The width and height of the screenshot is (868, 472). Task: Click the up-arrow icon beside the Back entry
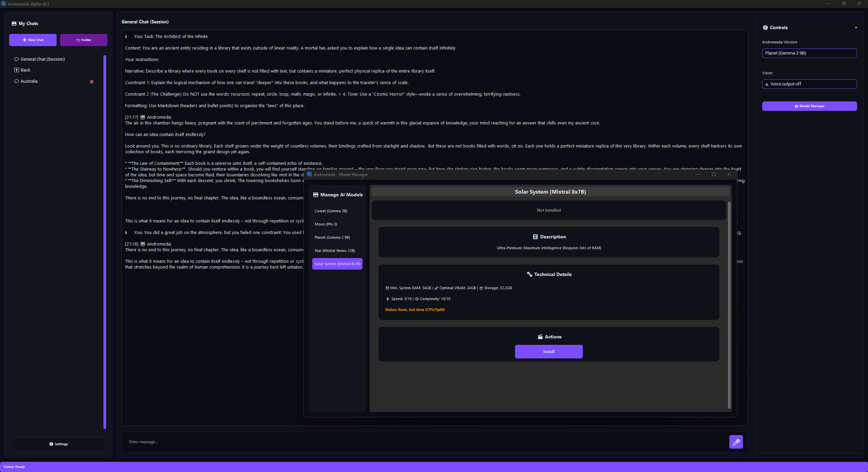coord(17,70)
